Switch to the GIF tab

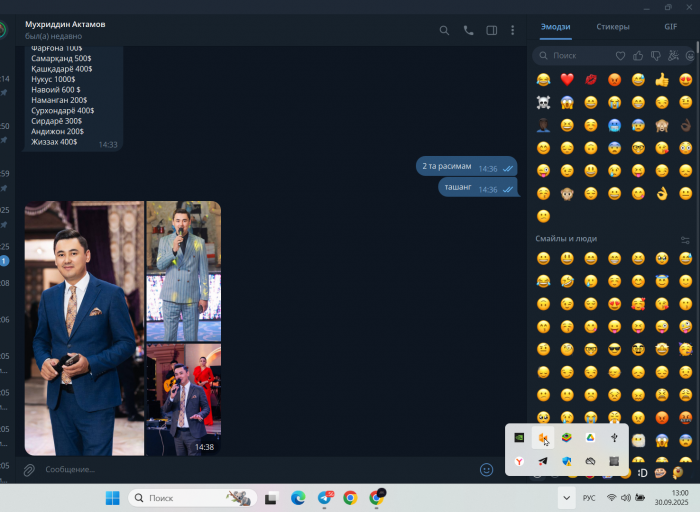point(671,27)
